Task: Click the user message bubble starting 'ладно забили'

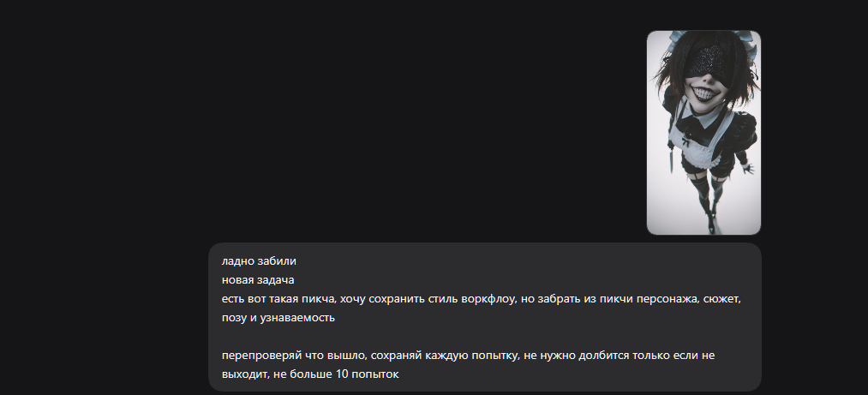Action: pos(485,317)
